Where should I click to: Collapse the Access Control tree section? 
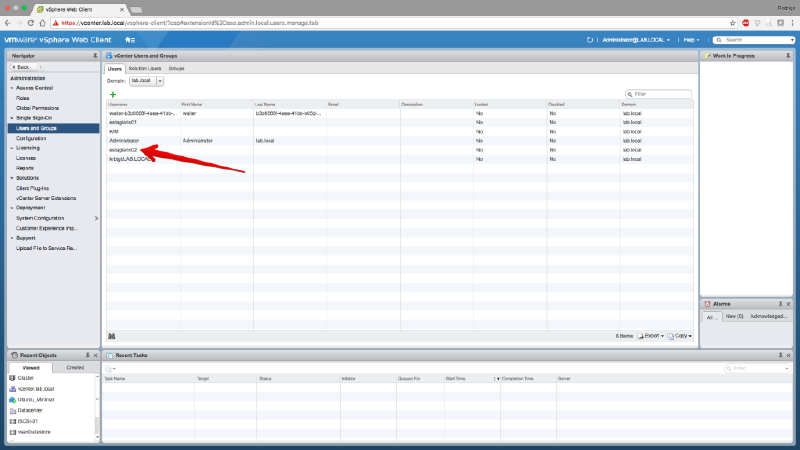tap(12, 88)
